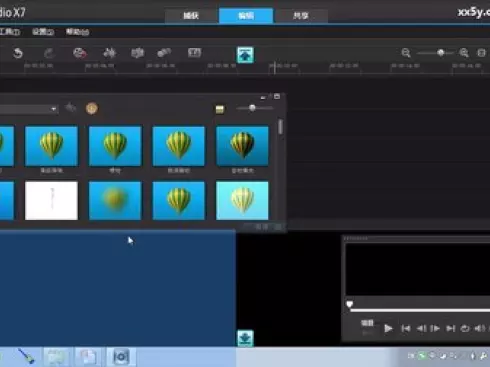490x367 pixels.
Task: Toggle Project mode label beside Play
Action: click(367, 323)
